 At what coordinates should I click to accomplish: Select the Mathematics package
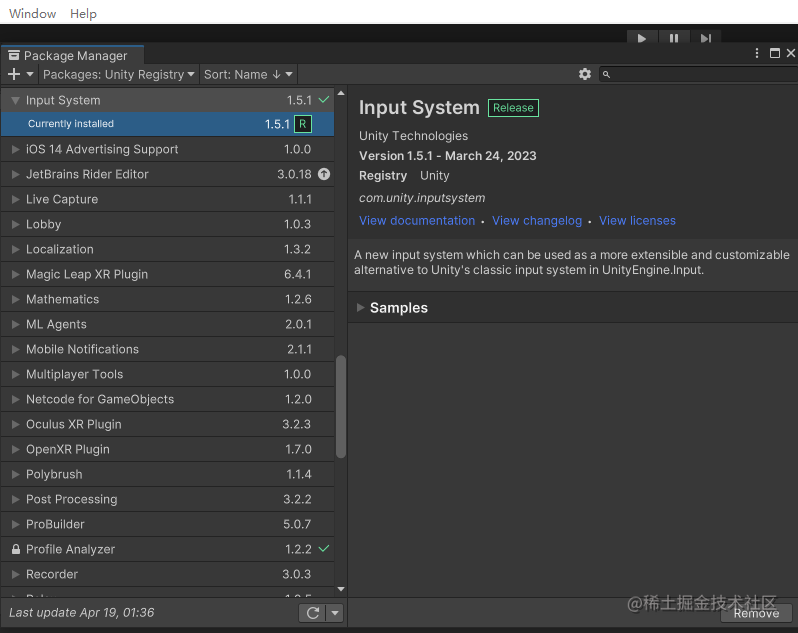pyautogui.click(x=167, y=299)
